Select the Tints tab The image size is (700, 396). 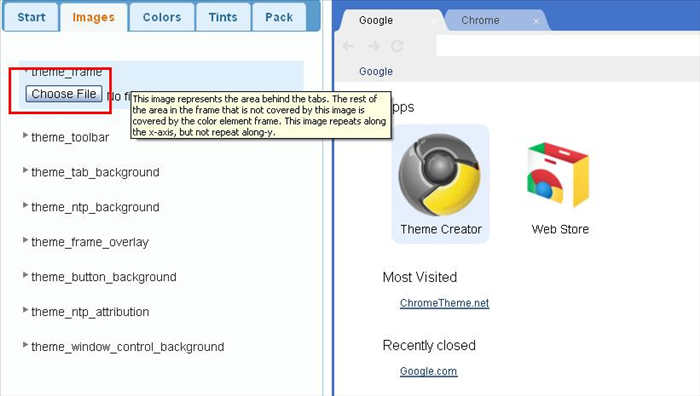click(223, 17)
